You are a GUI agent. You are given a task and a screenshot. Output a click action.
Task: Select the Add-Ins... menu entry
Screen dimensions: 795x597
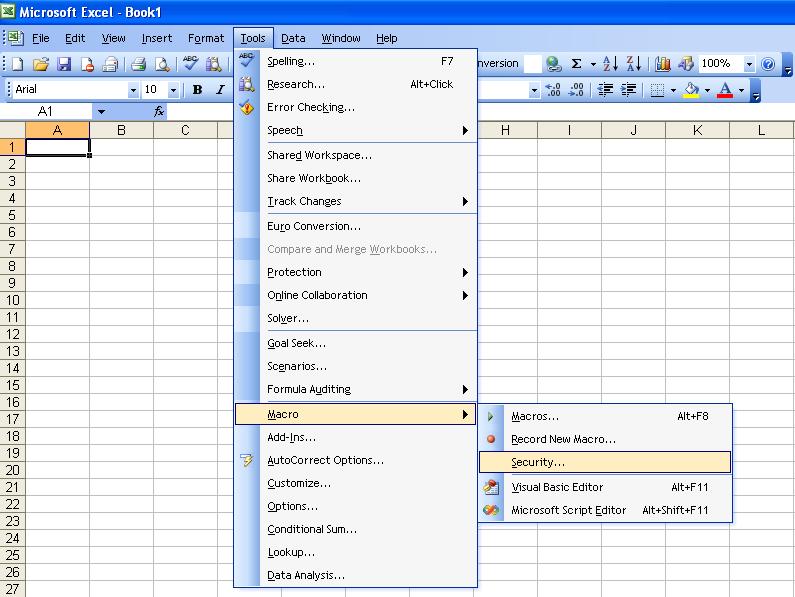pos(356,437)
